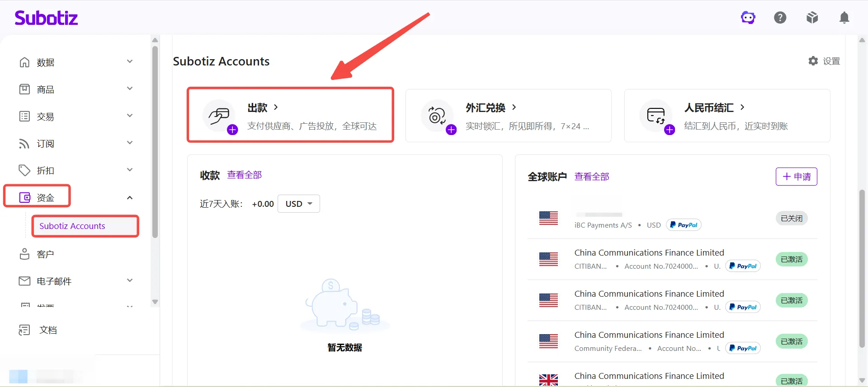
Task: Click the 出款 payout hand icon
Action: pos(219,116)
